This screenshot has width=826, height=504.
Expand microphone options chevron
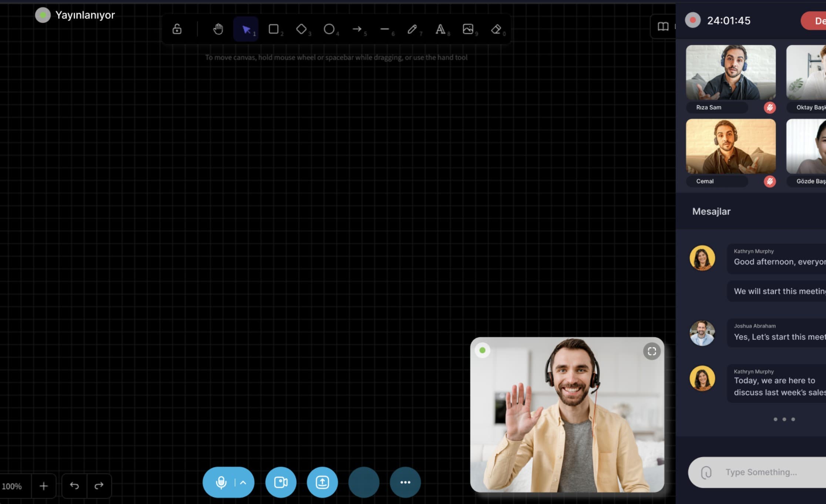(243, 482)
